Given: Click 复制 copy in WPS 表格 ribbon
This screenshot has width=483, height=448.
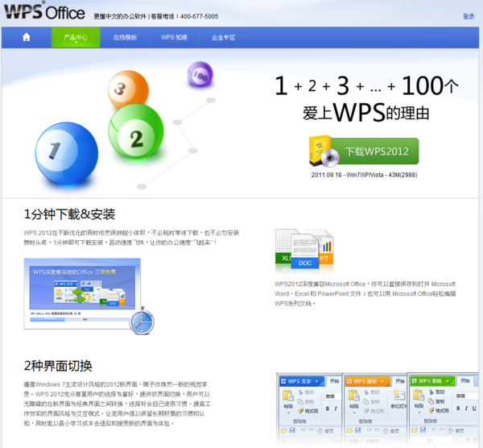Looking at the screenshot, I should 436,401.
